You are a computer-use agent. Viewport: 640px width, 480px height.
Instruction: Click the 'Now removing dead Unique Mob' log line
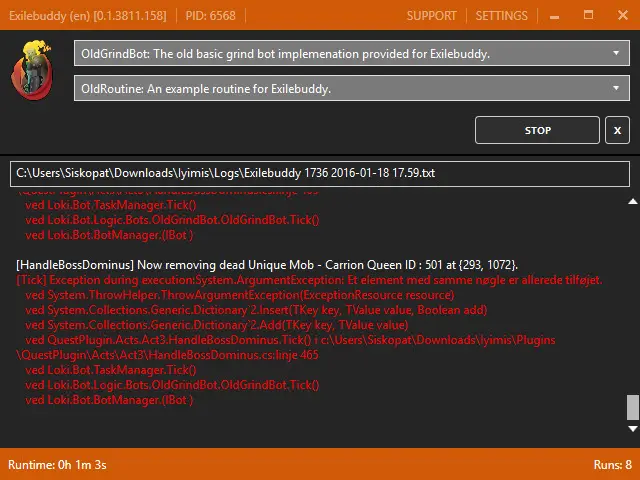coord(267,265)
